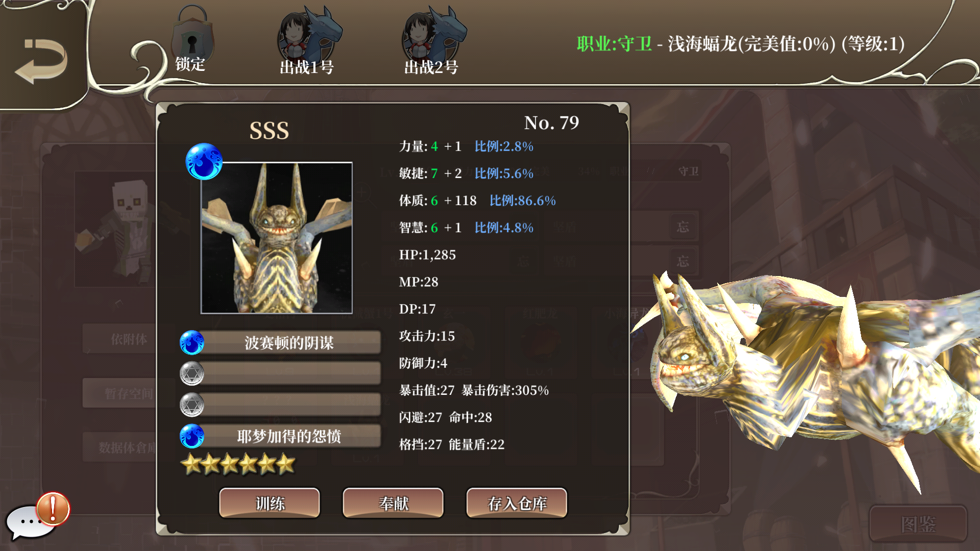This screenshot has width=980, height=551.
Task: Click the 存入仓库 button
Action: (517, 503)
